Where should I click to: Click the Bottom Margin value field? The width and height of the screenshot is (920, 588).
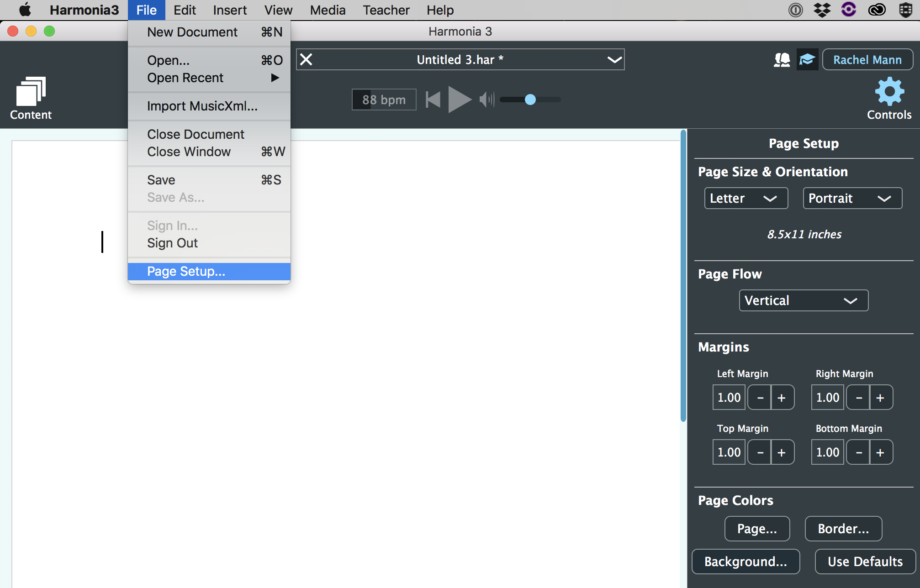click(828, 452)
